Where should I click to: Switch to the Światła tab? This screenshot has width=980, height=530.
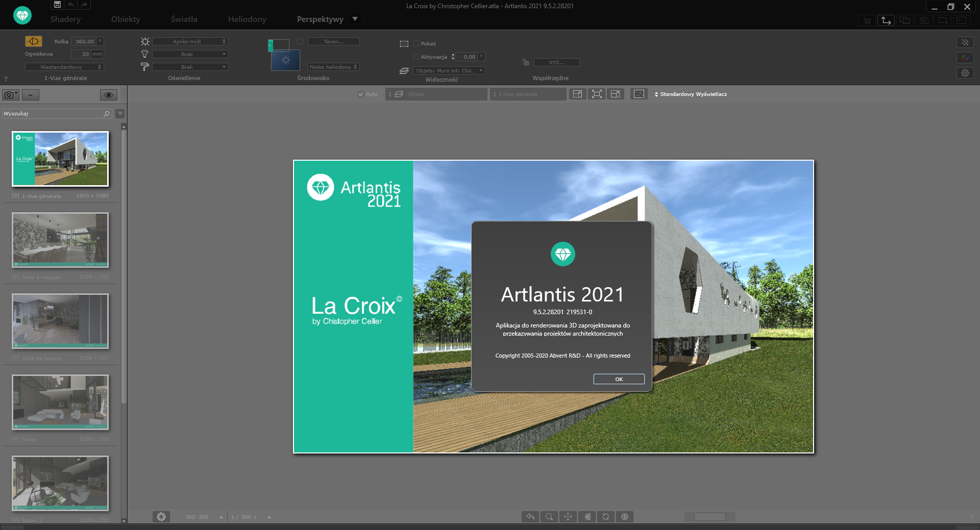click(184, 19)
